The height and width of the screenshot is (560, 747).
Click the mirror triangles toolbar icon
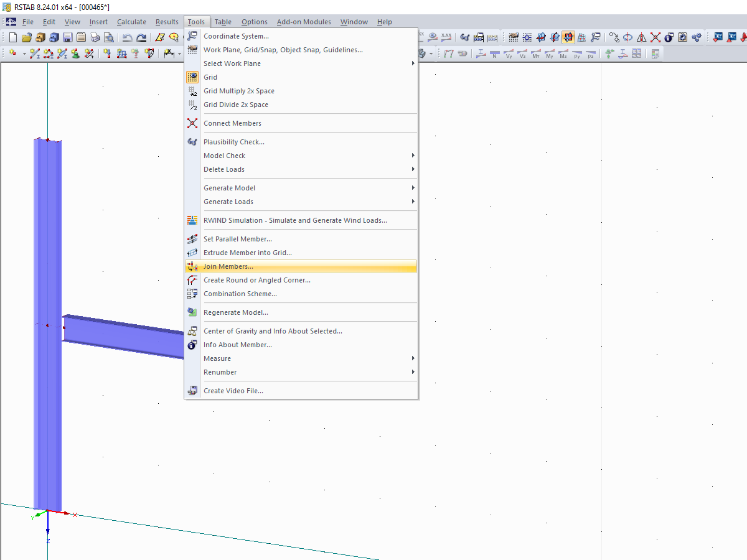click(x=641, y=37)
